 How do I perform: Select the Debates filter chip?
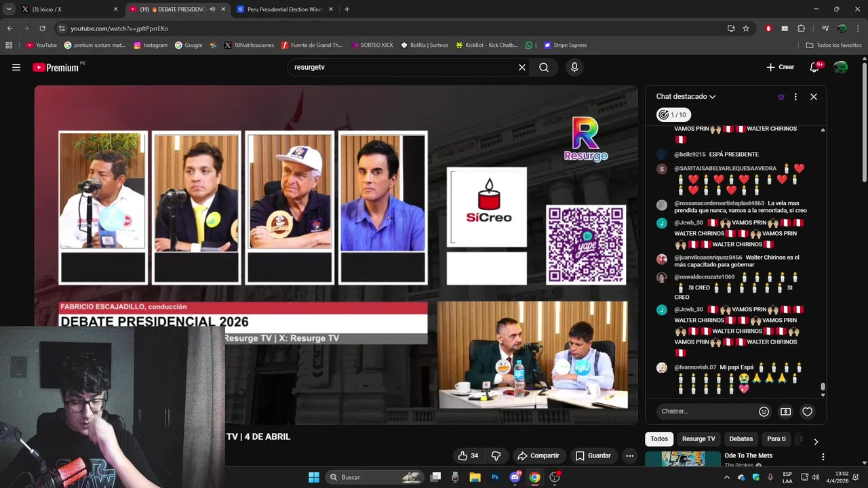(741, 439)
